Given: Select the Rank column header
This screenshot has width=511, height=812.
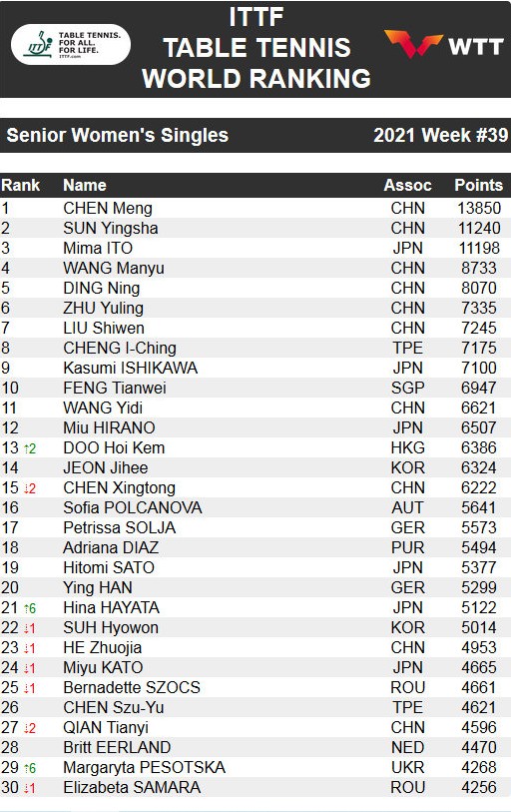Looking at the screenshot, I should pyautogui.click(x=21, y=186).
